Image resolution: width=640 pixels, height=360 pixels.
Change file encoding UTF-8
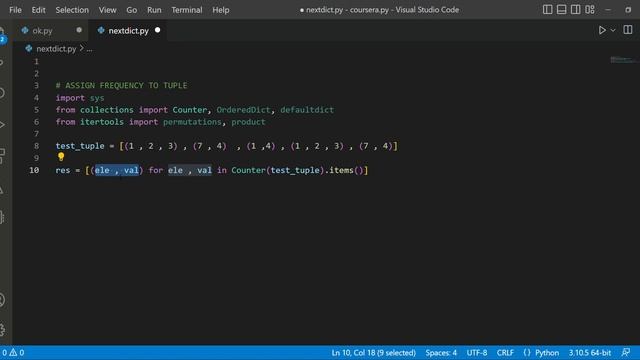477,353
